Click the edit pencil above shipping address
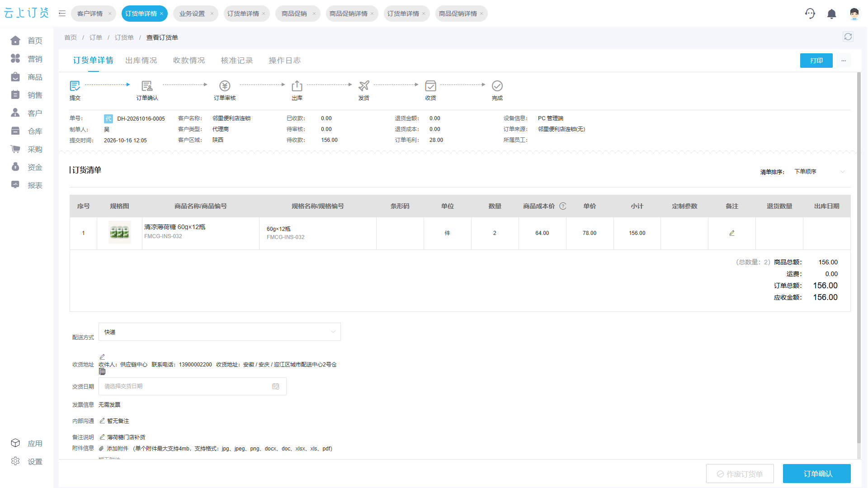 click(x=102, y=357)
